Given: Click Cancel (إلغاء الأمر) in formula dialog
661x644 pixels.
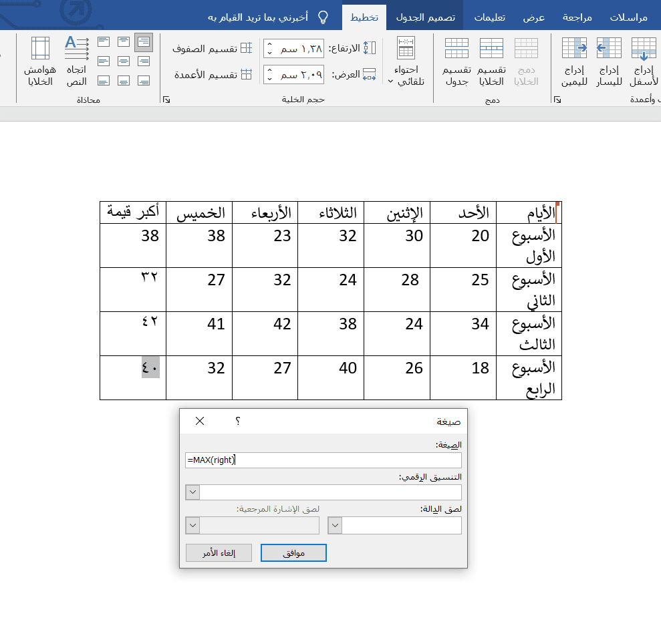Looking at the screenshot, I should tap(219, 553).
